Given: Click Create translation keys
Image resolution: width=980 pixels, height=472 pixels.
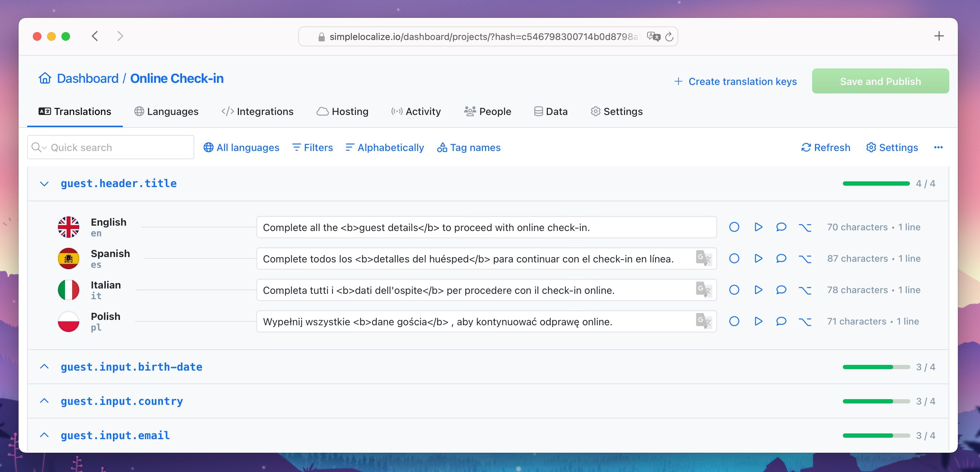Looking at the screenshot, I should pos(735,81).
